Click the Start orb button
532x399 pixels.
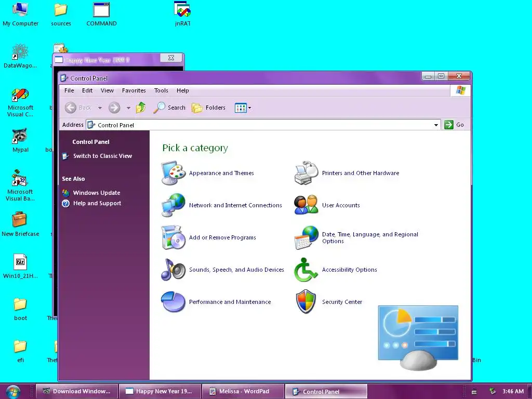pos(13,392)
